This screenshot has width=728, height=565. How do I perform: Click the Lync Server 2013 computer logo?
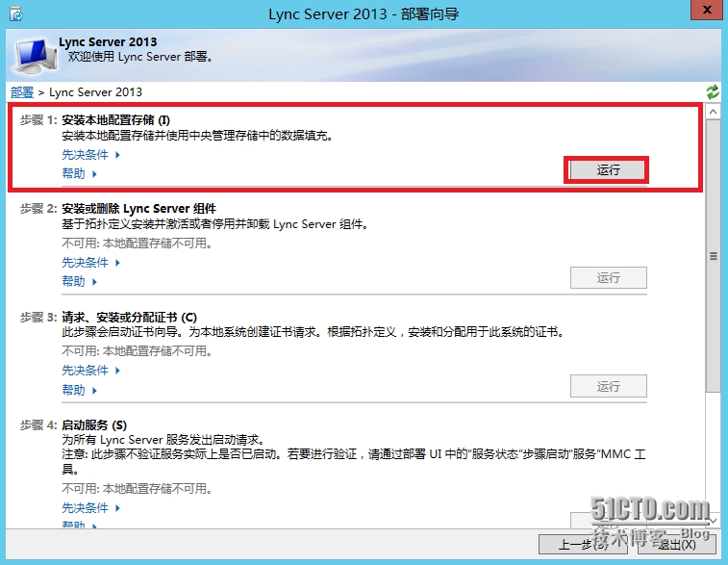[x=37, y=56]
